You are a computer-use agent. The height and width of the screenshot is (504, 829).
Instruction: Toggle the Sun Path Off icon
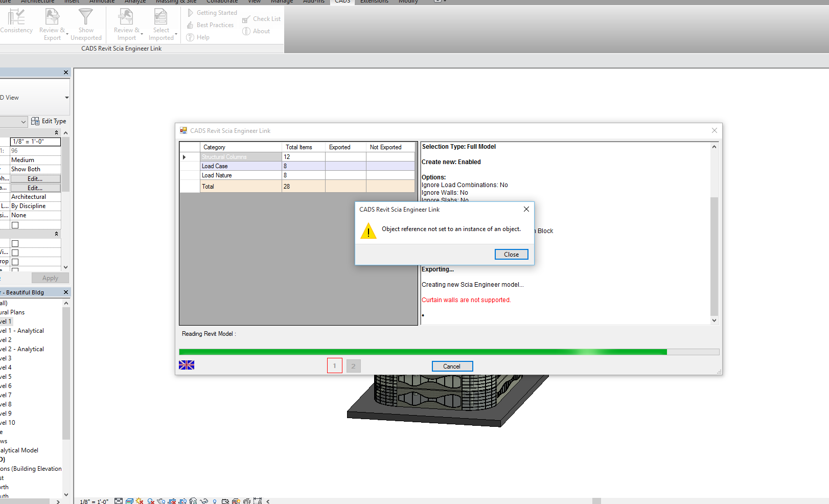tap(140, 501)
